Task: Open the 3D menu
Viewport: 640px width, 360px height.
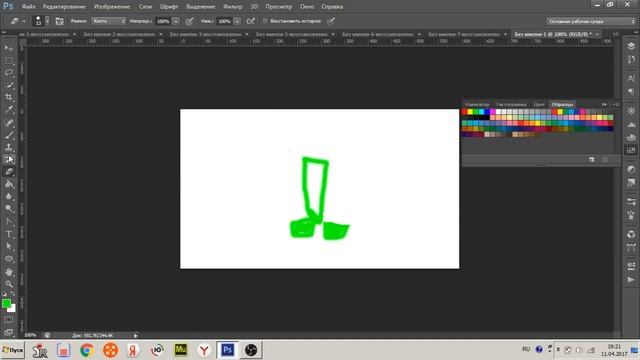Action: pos(254,7)
